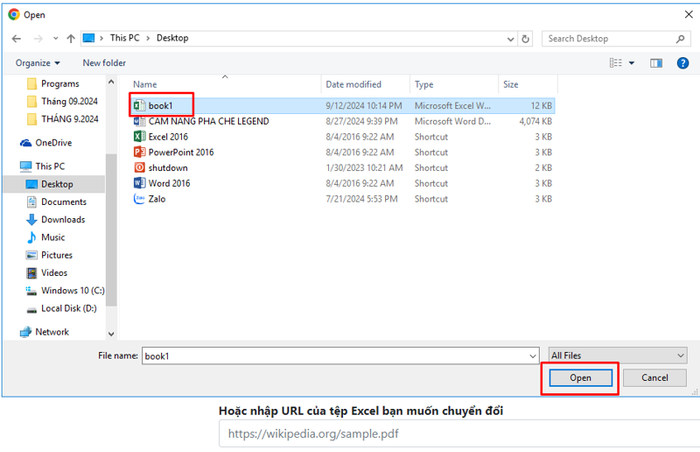The width and height of the screenshot is (700, 452).
Task: Expand the File name dropdown arrow
Action: 533,356
